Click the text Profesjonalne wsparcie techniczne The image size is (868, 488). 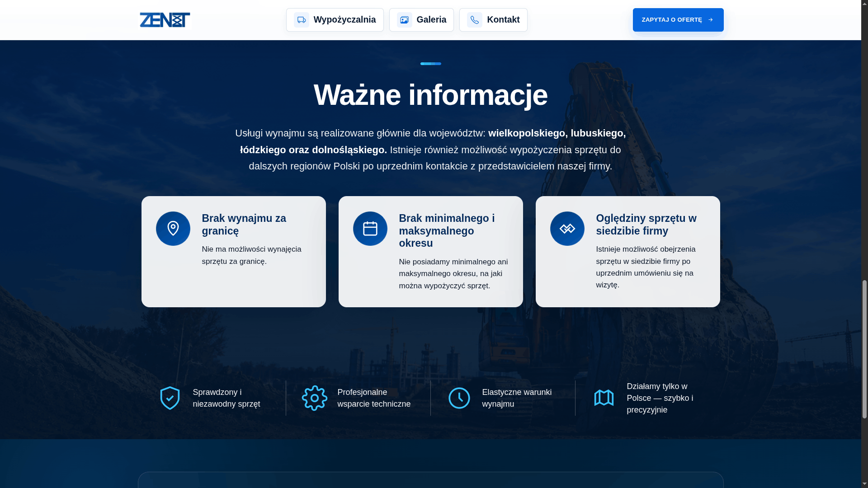[x=374, y=398]
